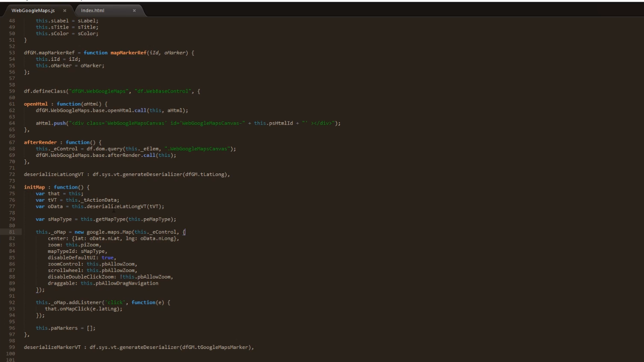Click on the draggable option line
Screen dimensions: 644x362
coord(103,283)
